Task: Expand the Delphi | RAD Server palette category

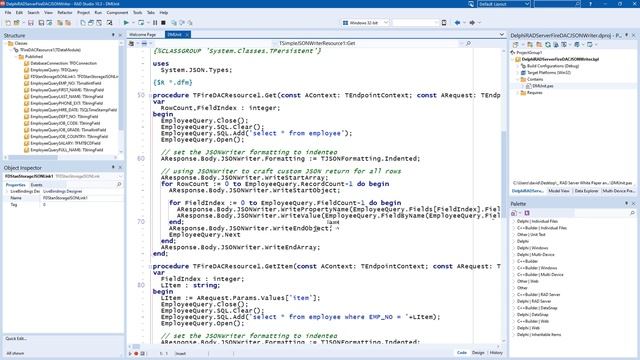Action: pyautogui.click(x=514, y=301)
